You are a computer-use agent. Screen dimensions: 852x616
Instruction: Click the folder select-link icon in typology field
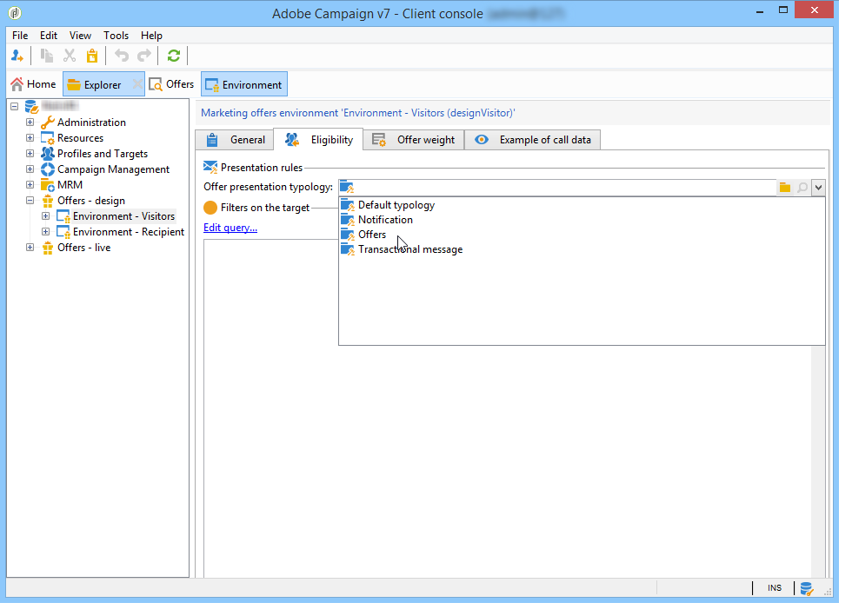784,188
